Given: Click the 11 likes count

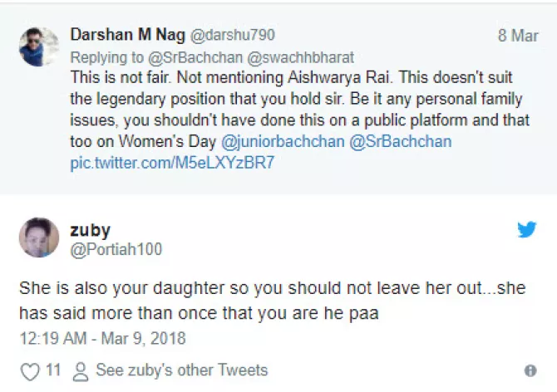Looking at the screenshot, I should point(52,370).
